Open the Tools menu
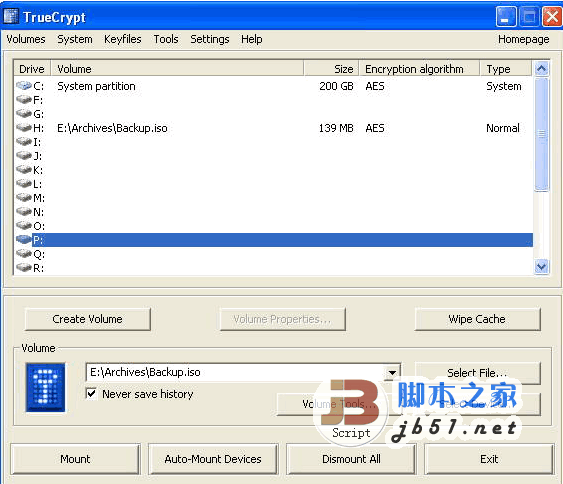The image size is (563, 484). pyautogui.click(x=166, y=39)
